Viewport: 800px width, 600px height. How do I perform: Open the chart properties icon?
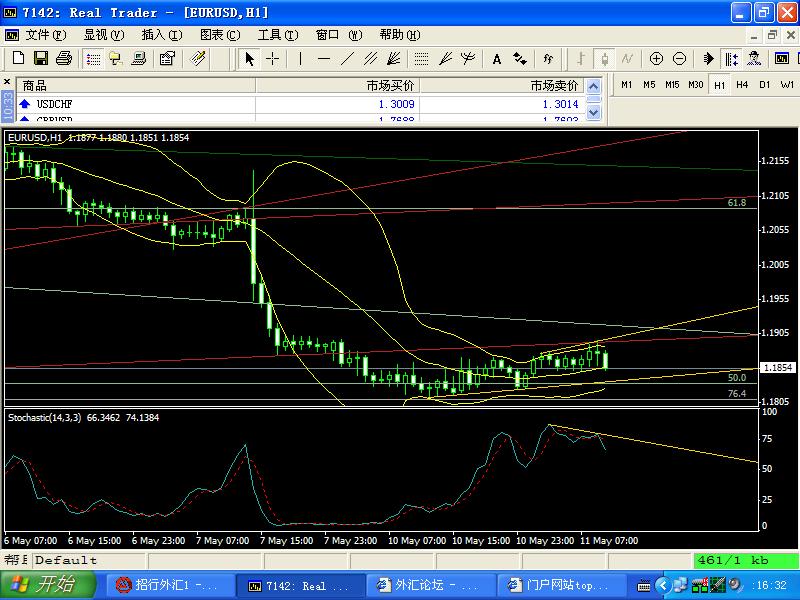coord(167,59)
